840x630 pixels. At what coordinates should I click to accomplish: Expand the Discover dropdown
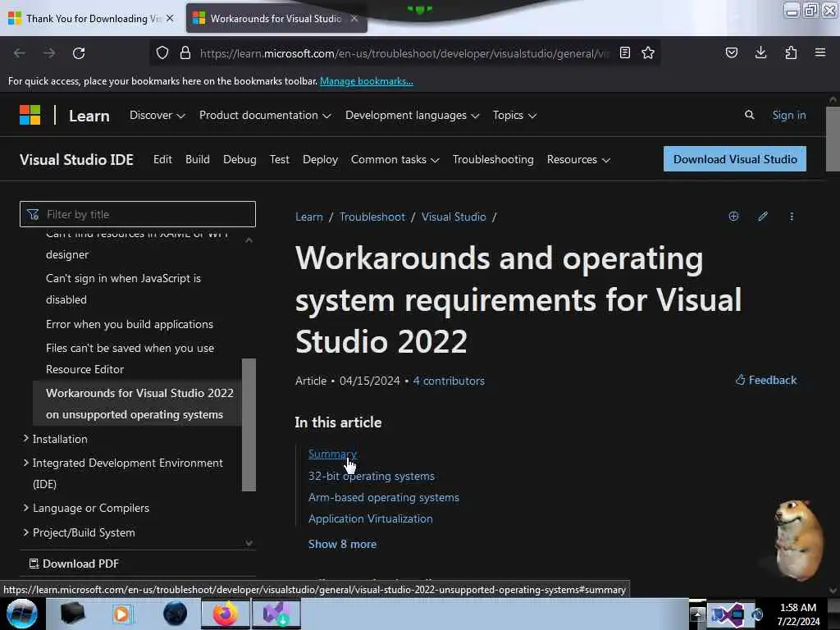point(157,115)
